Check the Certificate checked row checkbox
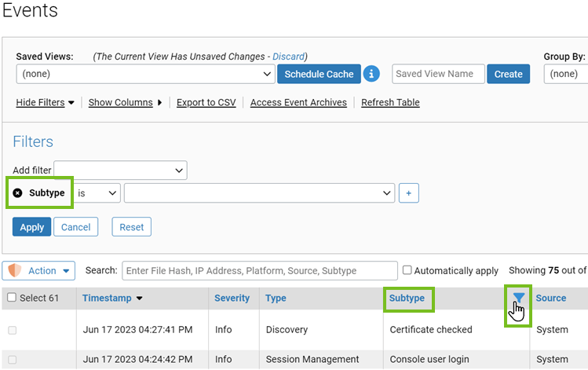This screenshot has height=370, width=588. (13, 330)
